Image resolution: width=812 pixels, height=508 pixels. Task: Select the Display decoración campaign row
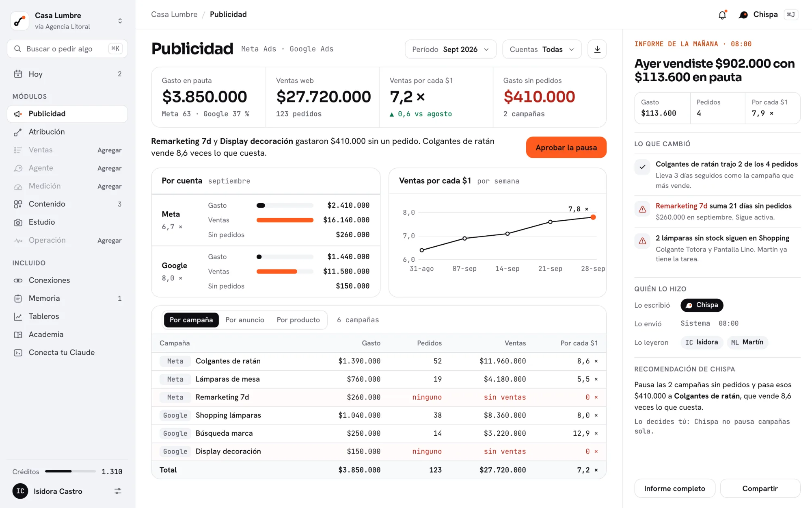(379, 452)
